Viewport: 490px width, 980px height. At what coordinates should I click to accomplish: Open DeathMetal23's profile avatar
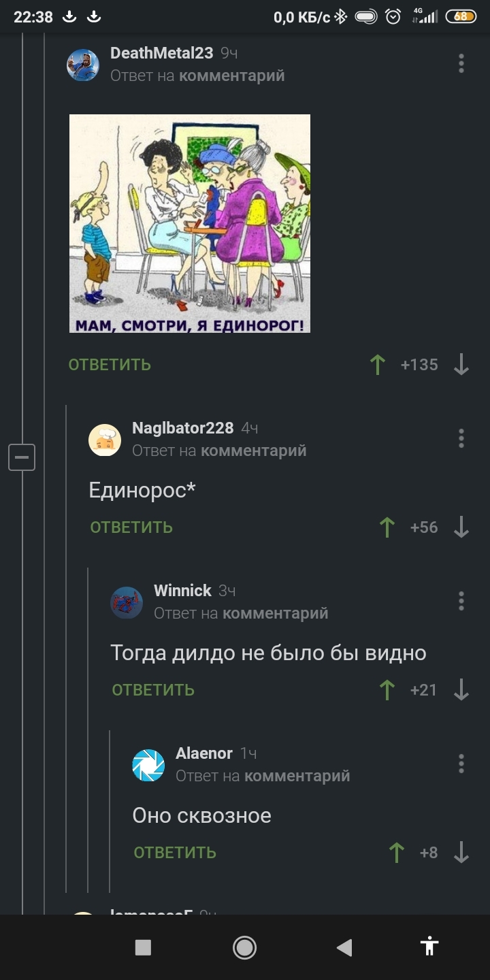(83, 65)
